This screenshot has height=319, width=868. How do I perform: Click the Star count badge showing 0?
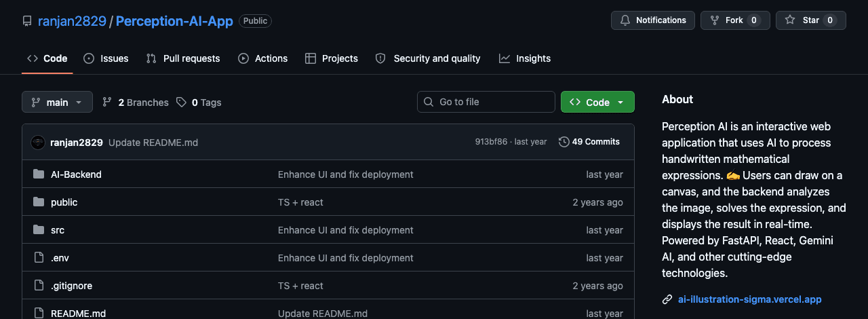pyautogui.click(x=830, y=20)
